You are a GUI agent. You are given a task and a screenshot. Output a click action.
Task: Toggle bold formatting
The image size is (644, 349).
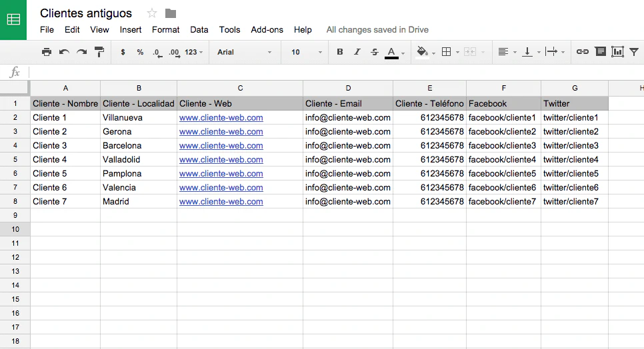(339, 52)
